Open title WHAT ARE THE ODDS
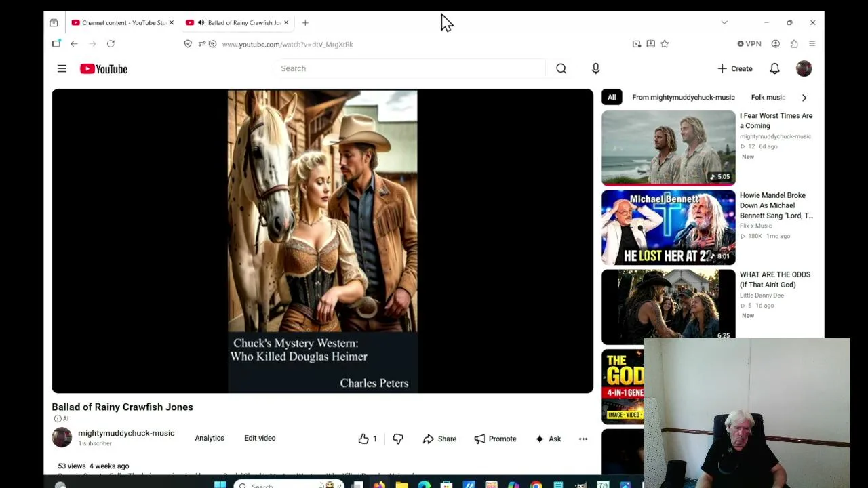The height and width of the screenshot is (488, 868). click(775, 279)
